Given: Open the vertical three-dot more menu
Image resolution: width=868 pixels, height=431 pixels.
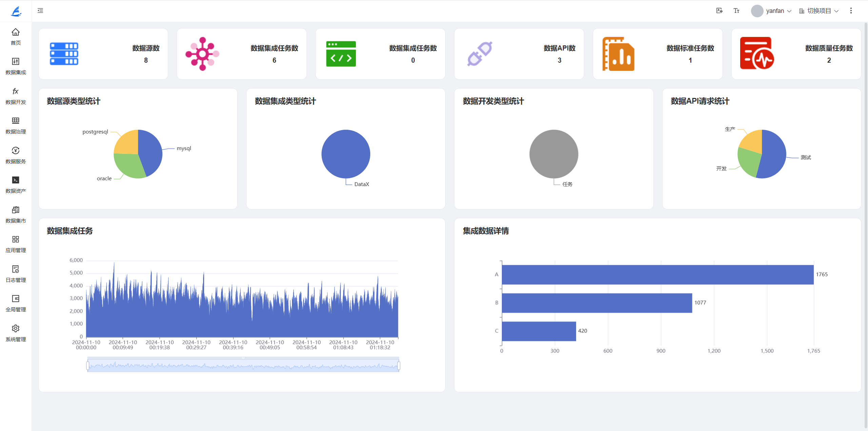Looking at the screenshot, I should click(x=851, y=11).
